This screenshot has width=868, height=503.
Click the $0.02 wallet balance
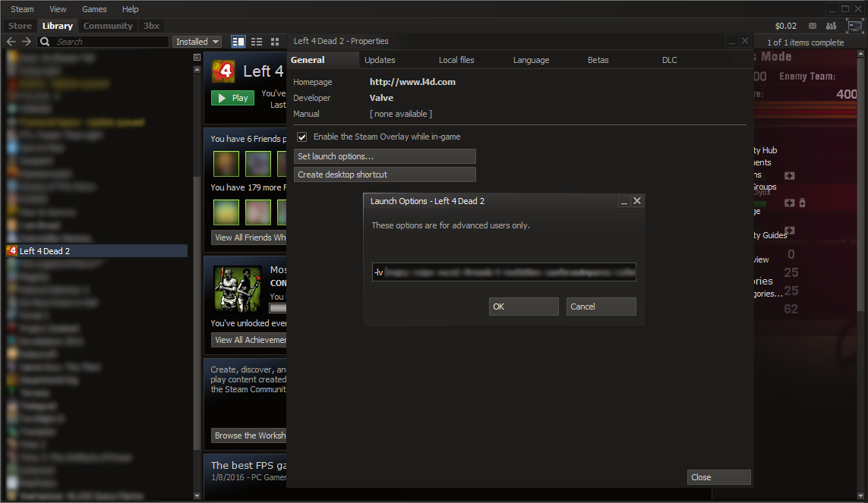(x=785, y=26)
